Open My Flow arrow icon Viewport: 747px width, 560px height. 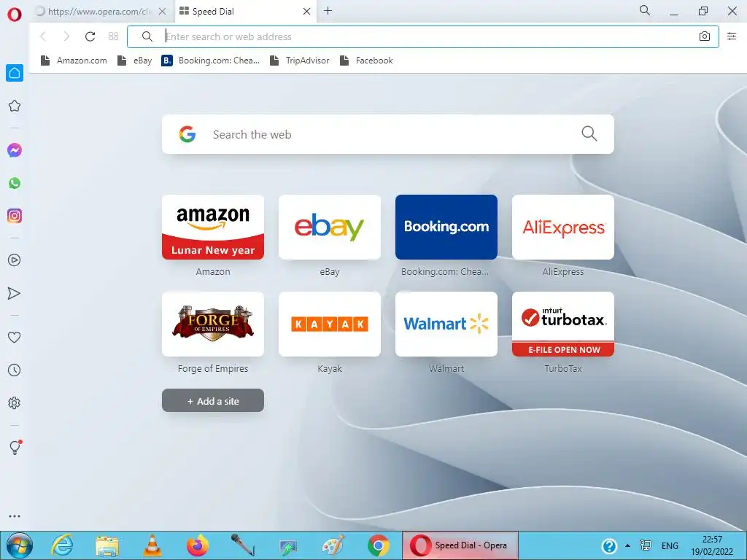15,293
